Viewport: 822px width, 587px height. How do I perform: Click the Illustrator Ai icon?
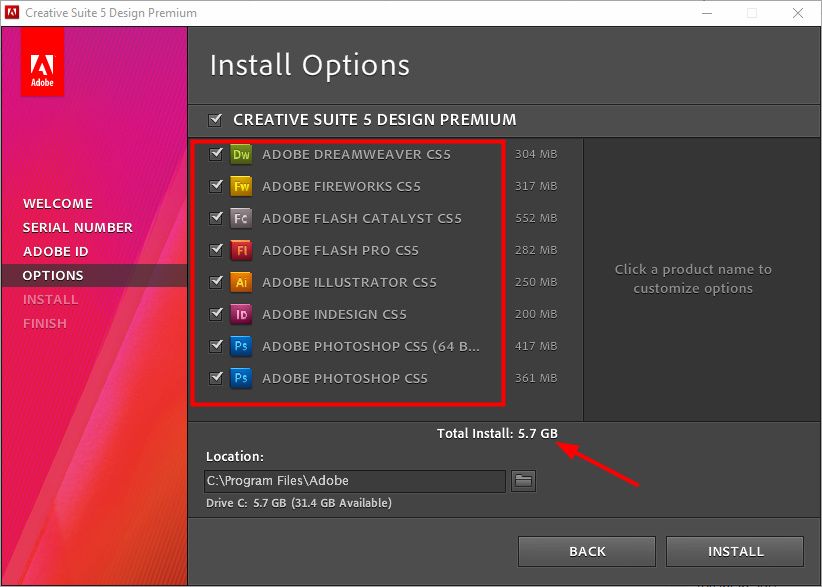click(240, 282)
